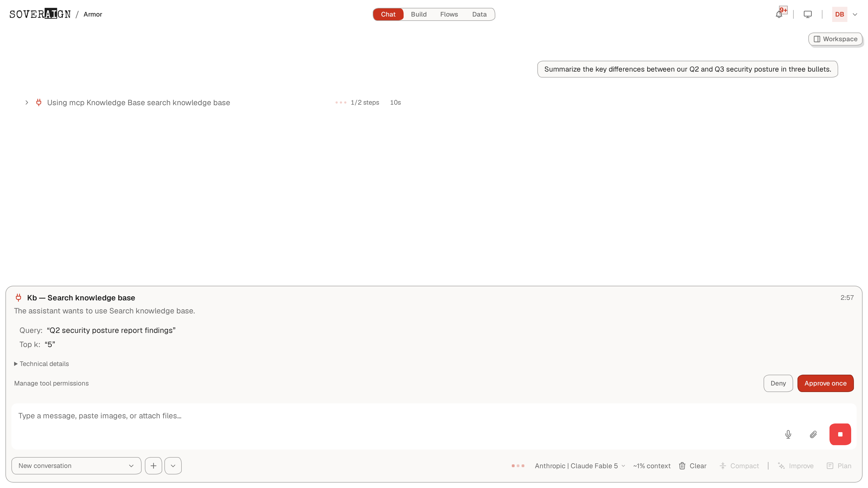Click the monitor display icon
This screenshot has height=488, width=868.
click(807, 14)
